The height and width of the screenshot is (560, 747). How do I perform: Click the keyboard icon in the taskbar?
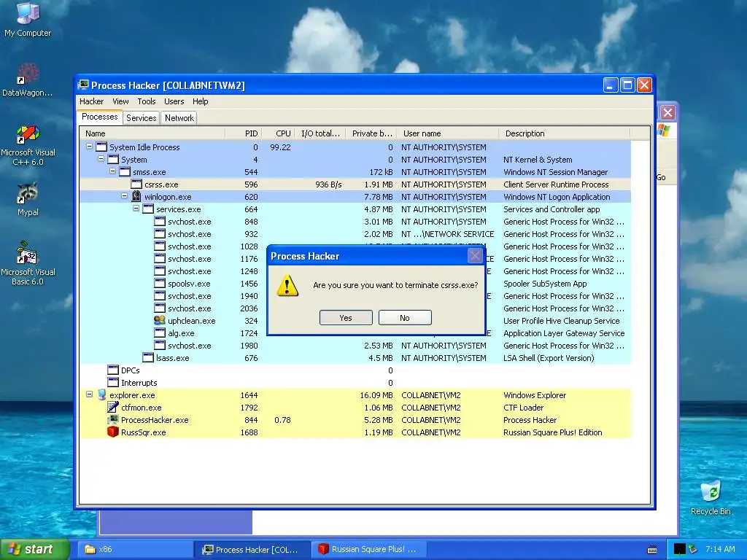[x=652, y=550]
